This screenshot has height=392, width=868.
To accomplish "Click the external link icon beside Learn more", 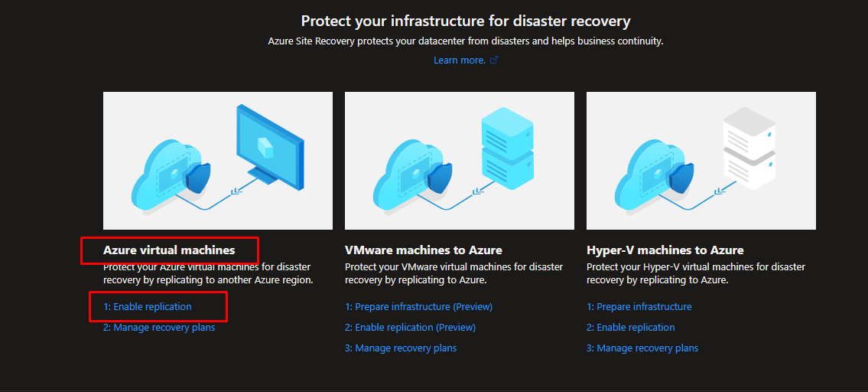I will pos(494,60).
